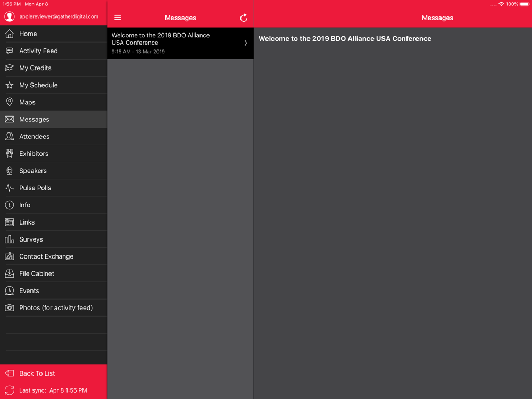
Task: Tap the Contact Exchange card icon
Action: (x=10, y=256)
